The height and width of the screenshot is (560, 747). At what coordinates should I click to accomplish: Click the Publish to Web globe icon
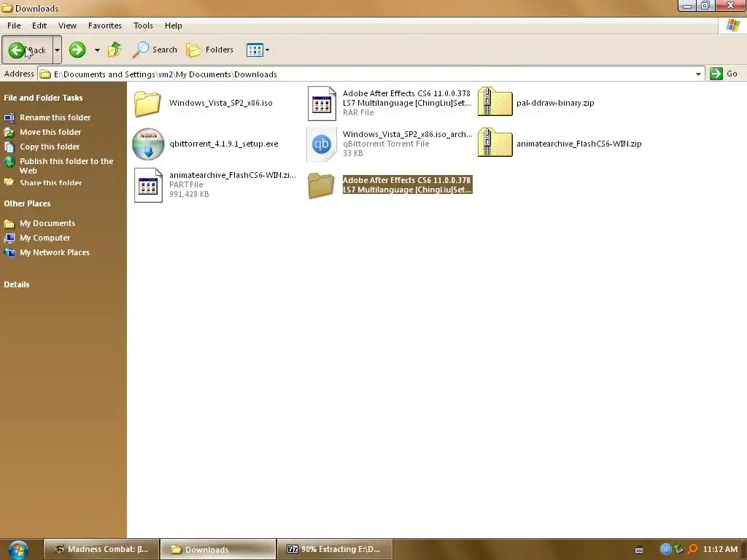coord(9,162)
